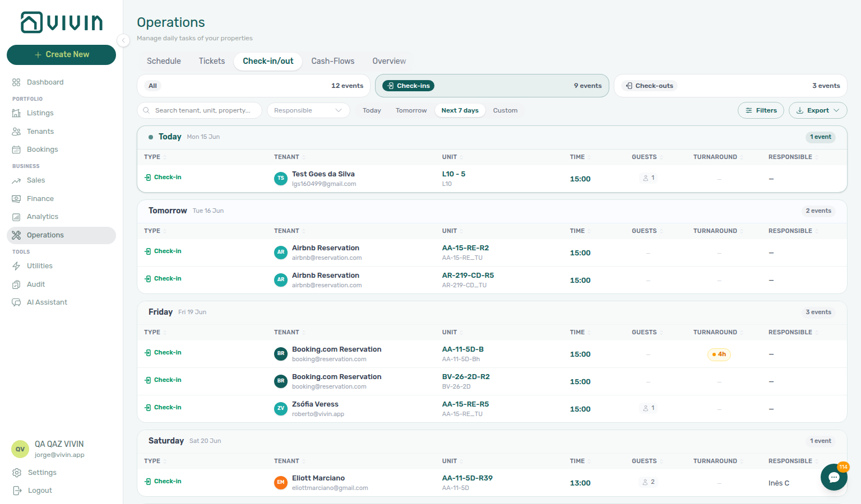
Task: Click the 13:00 time in Saturday row
Action: click(x=580, y=483)
